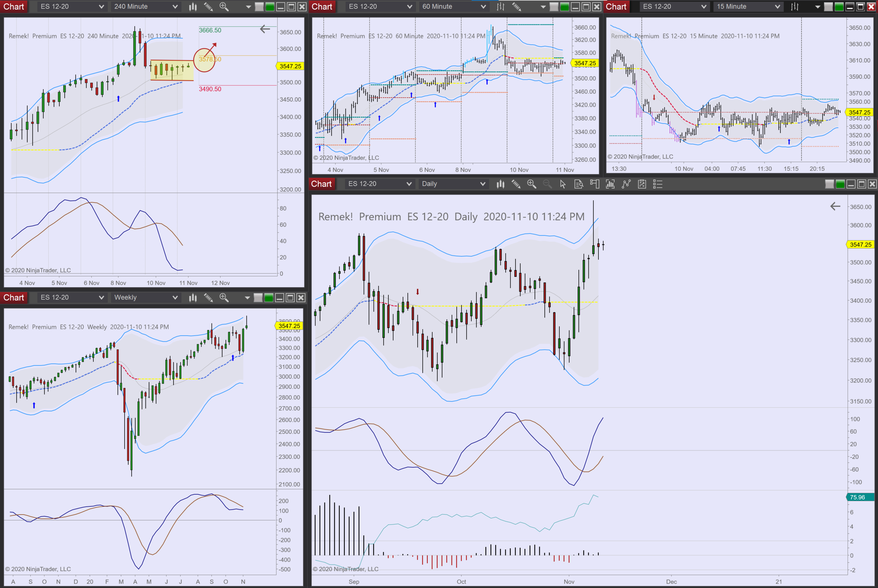The width and height of the screenshot is (878, 588).
Task: Open ES 12-20 instrument dropdown in 60 Minute chart
Action: coord(409,7)
